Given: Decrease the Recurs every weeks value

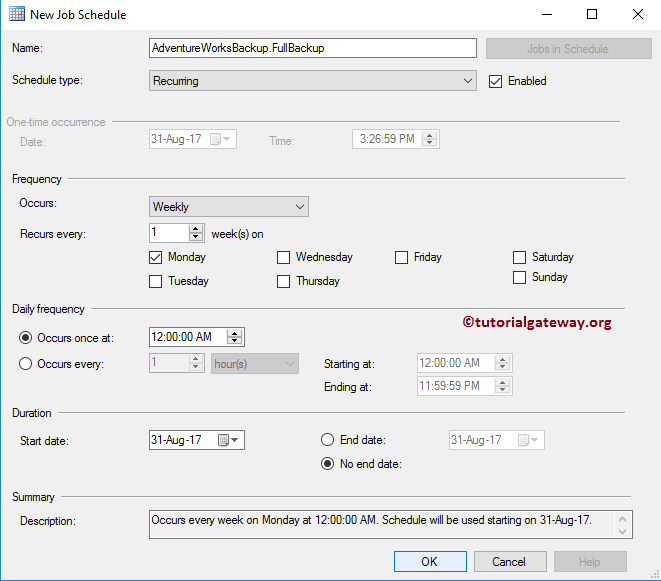Looking at the screenshot, I should (196, 237).
